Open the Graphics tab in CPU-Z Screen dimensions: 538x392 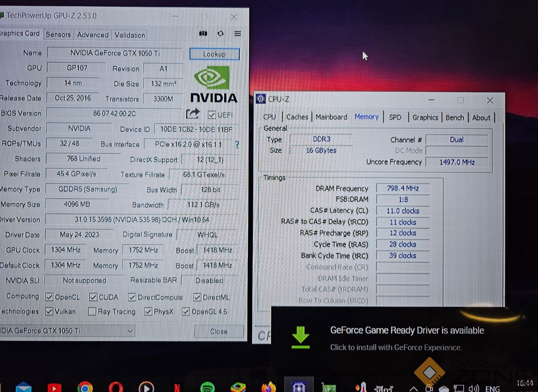coord(425,117)
